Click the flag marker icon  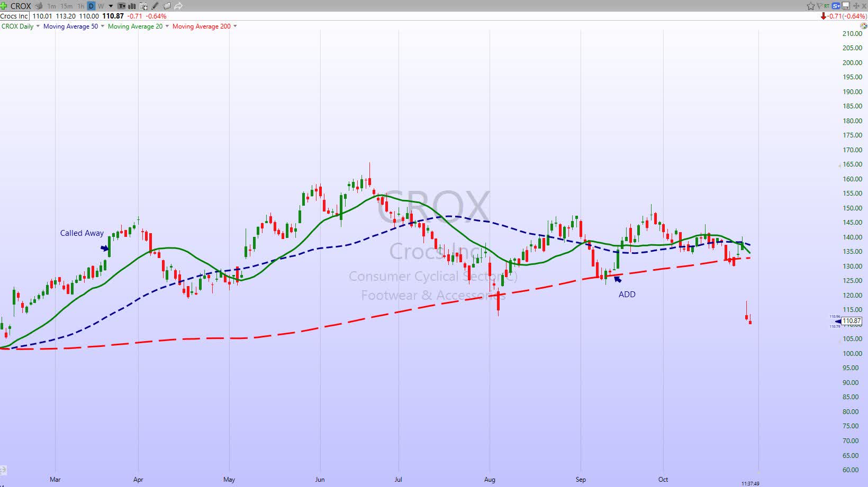[819, 6]
